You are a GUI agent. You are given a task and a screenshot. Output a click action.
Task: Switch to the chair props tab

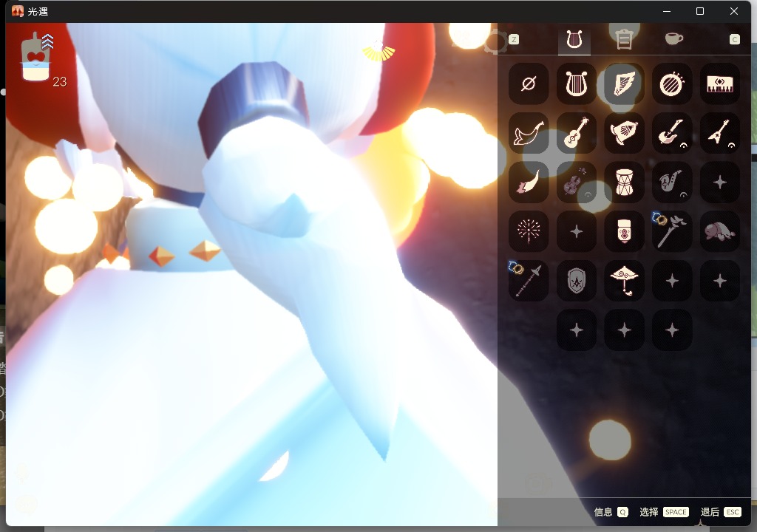click(624, 39)
